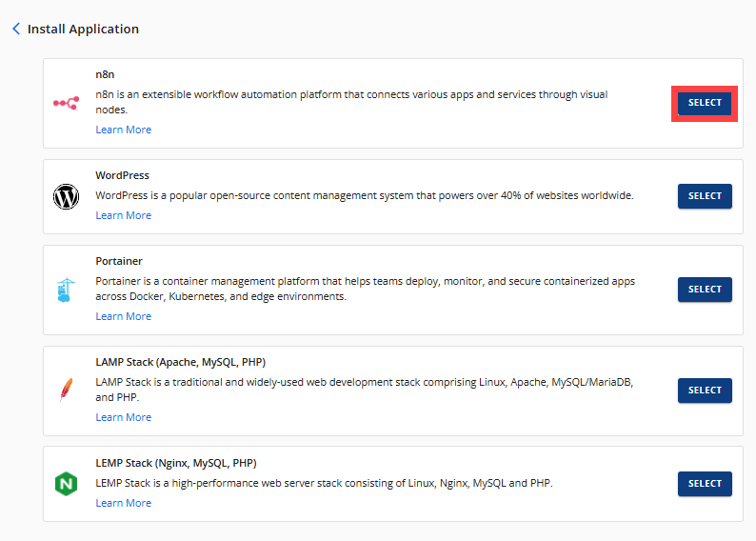Click the Portainer crane logo icon
Image resolution: width=756 pixels, height=541 pixels.
66,290
